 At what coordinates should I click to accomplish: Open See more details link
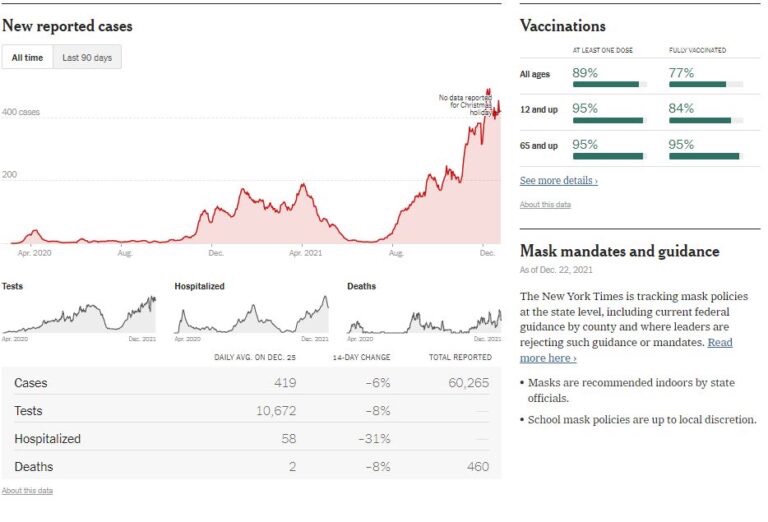point(558,181)
